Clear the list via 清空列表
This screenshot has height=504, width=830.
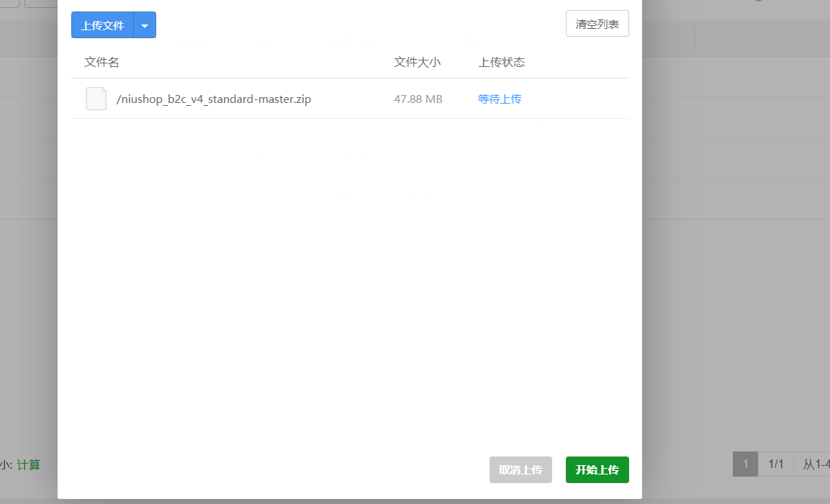pos(597,23)
